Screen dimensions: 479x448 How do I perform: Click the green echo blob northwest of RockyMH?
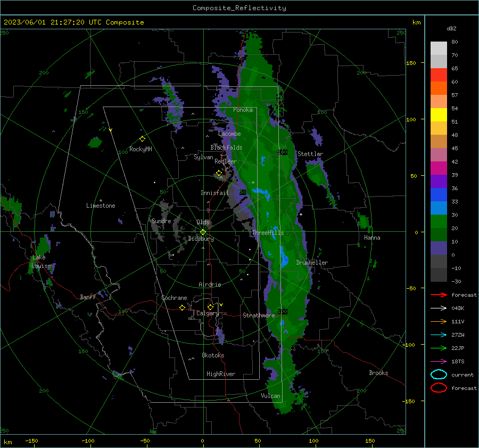coord(95,143)
